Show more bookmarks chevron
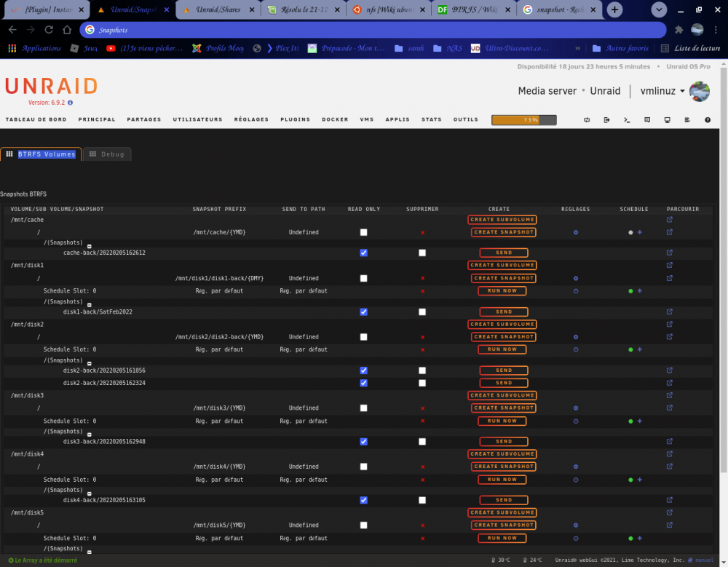Screen dimensions: 728x567 577,48
